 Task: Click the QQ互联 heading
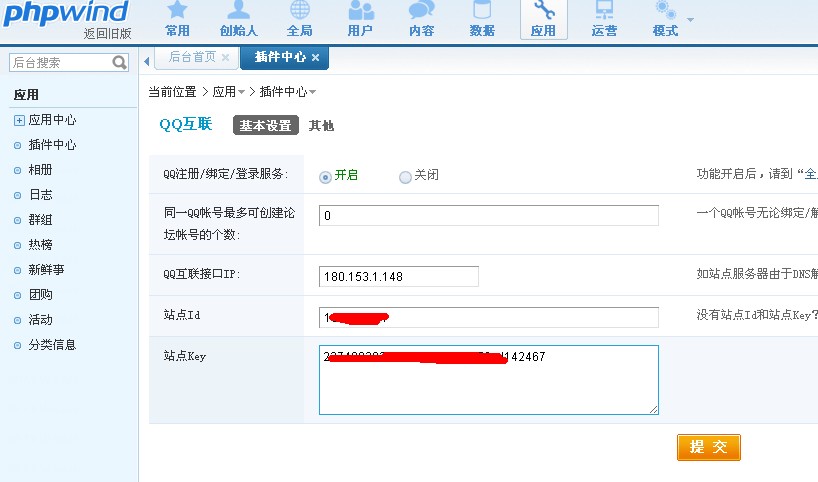pos(186,124)
